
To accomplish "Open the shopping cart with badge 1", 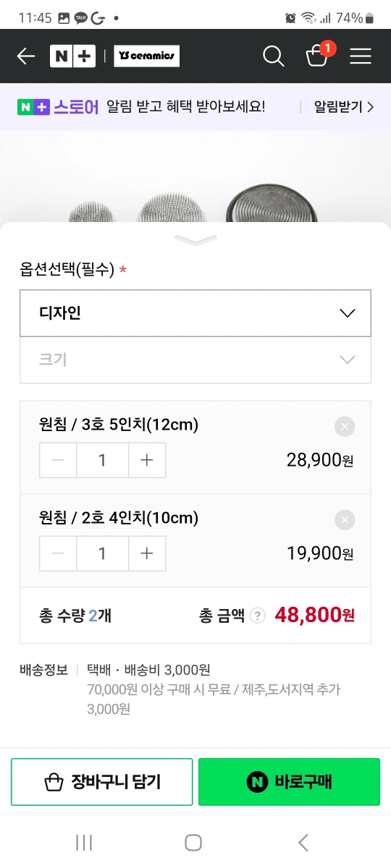I will point(318,55).
